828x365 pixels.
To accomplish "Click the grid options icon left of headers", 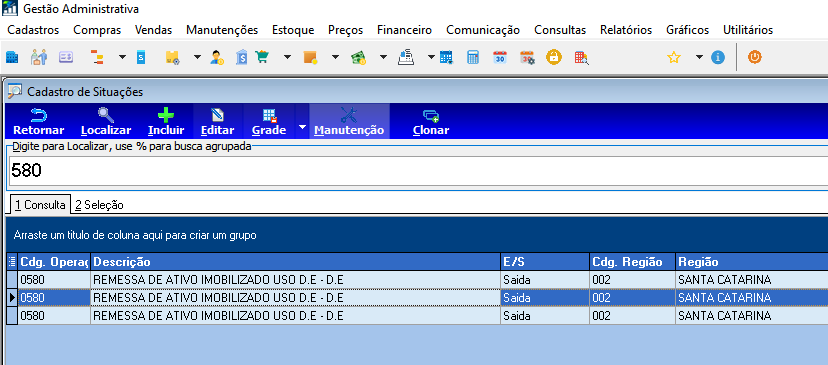I will point(12,262).
